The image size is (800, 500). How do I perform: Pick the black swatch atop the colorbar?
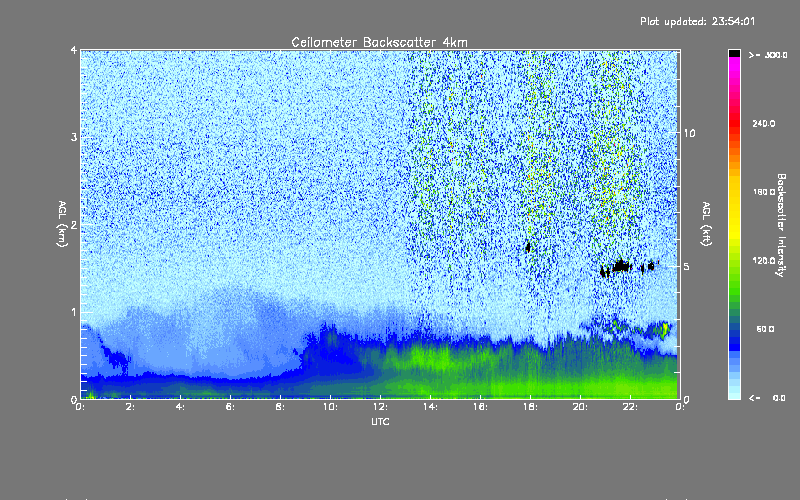(x=734, y=53)
